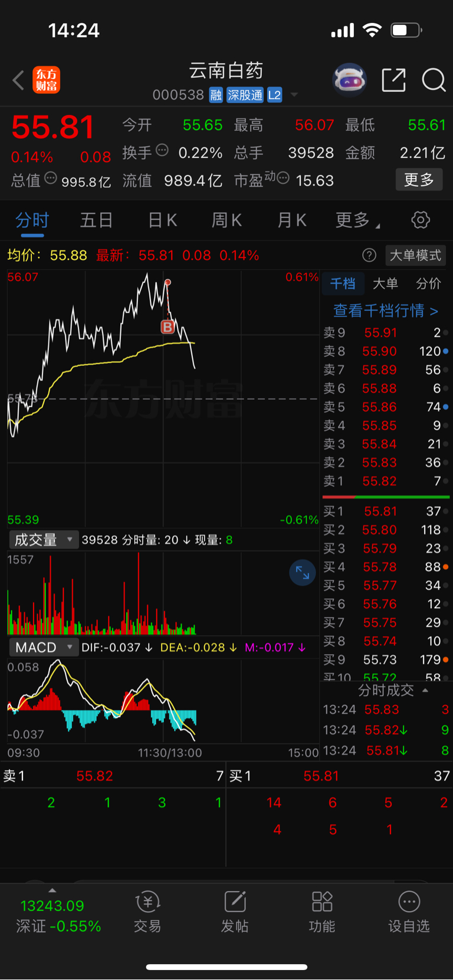
Task: Tap the current price 55.81 headline
Action: pyautogui.click(x=53, y=127)
